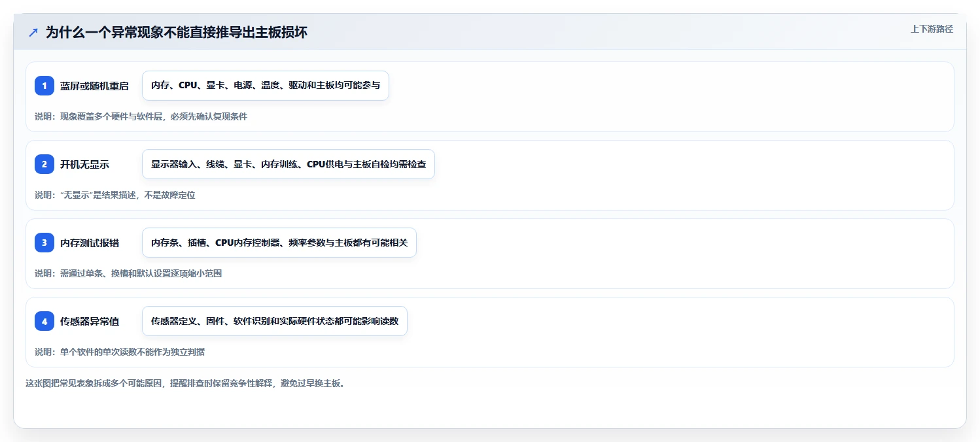
Task: Select step badge 2 for 开机无显示
Action: [44, 164]
